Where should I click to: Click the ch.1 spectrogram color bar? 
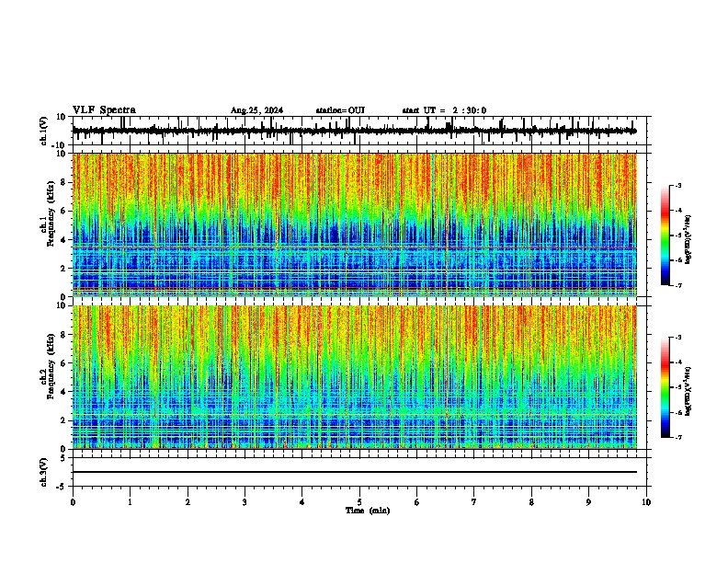point(665,236)
